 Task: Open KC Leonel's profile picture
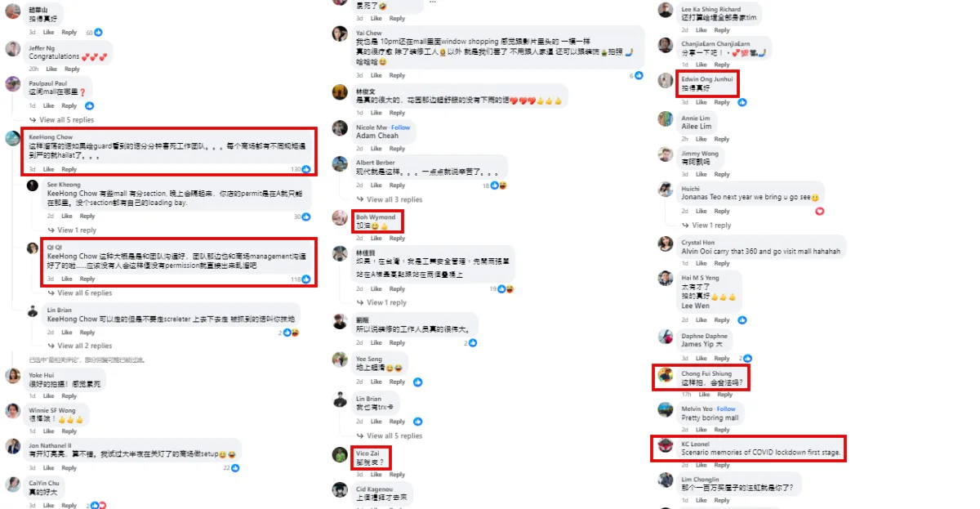tap(666, 445)
